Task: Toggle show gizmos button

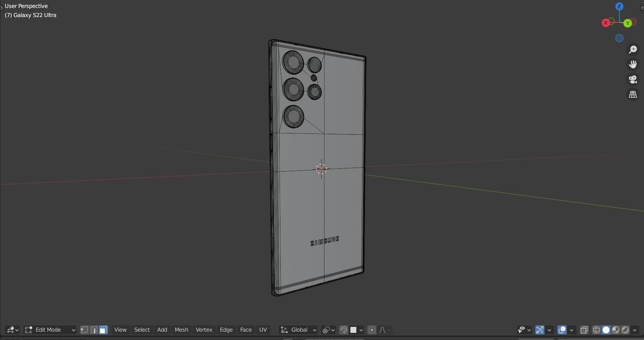Action: tap(540, 330)
